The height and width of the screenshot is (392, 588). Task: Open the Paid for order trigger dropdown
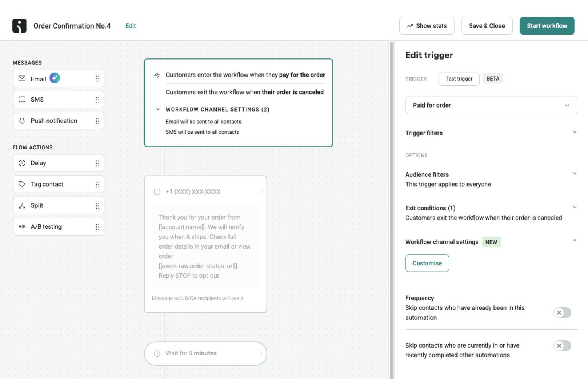(491, 105)
